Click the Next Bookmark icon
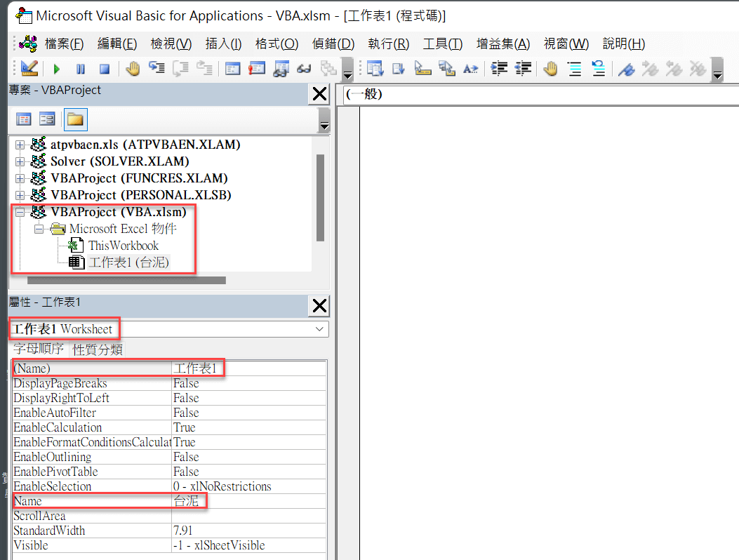739x560 pixels. [651, 69]
